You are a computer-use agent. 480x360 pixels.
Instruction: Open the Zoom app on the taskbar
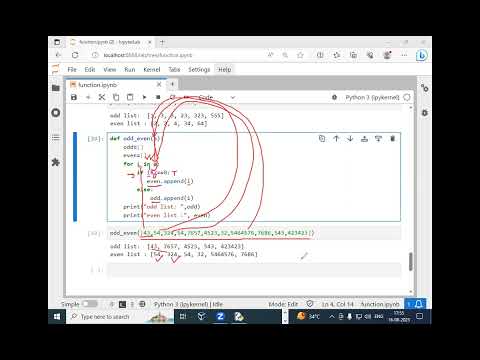(x=220, y=316)
